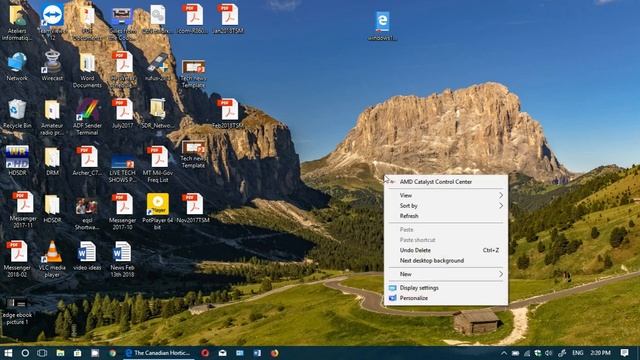Select the Ateliers informatiq... folder
The height and width of the screenshot is (360, 640).
(17, 22)
